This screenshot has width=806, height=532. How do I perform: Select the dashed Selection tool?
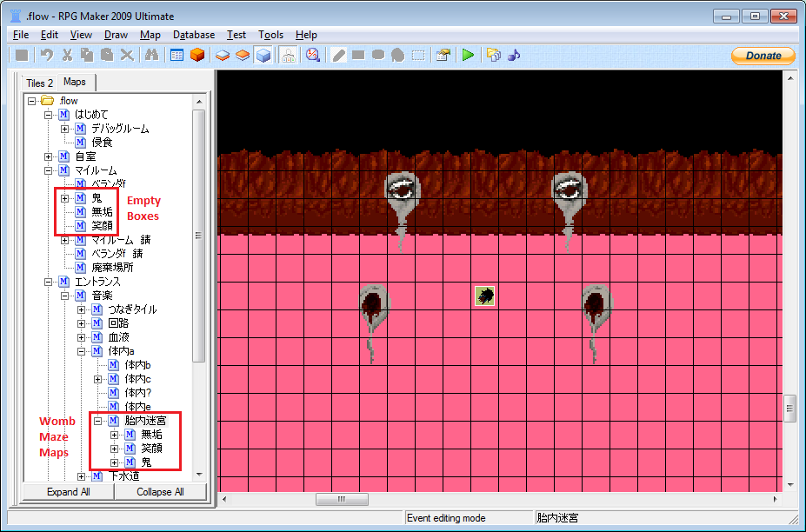418,55
